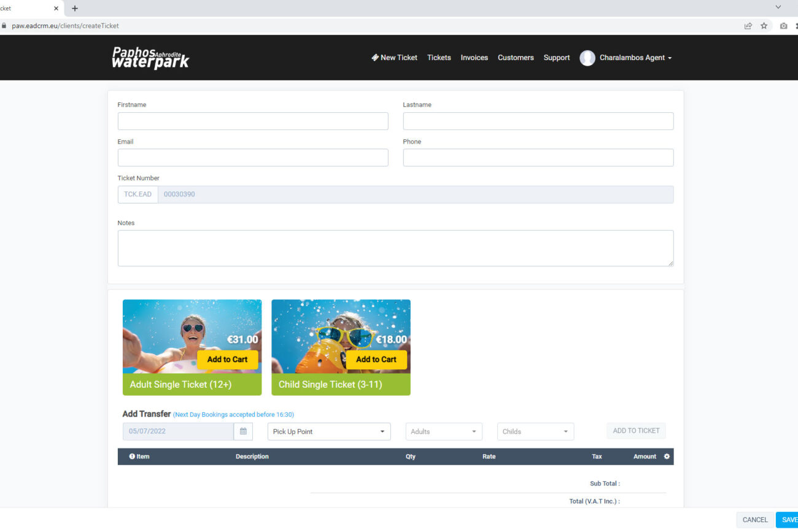Screen dimensions: 798x532
Task: Open a new browser tab with plus icon
Action: click(75, 8)
